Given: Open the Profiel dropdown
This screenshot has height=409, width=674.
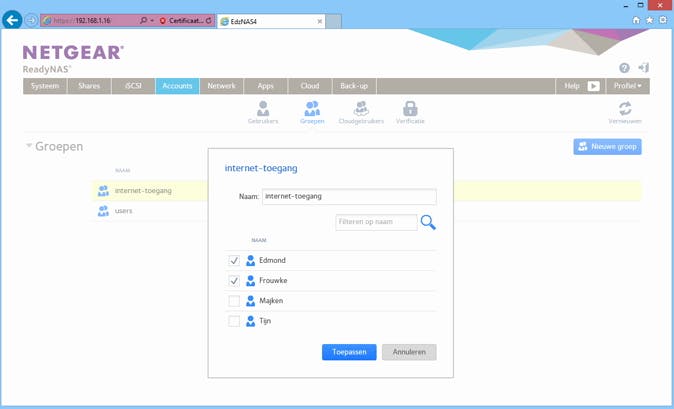Looking at the screenshot, I should (628, 86).
